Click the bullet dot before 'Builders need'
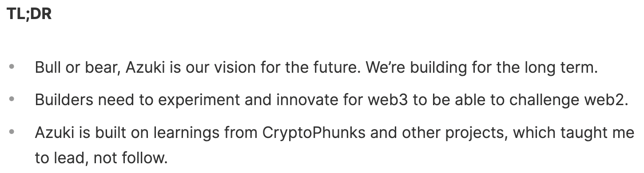Viewport: 644px width, 173px height. point(12,100)
